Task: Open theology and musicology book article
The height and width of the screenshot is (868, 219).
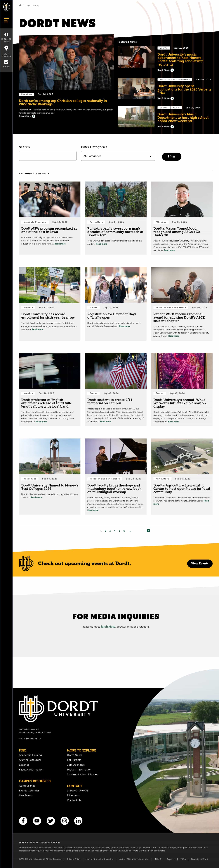Action: pos(114,489)
